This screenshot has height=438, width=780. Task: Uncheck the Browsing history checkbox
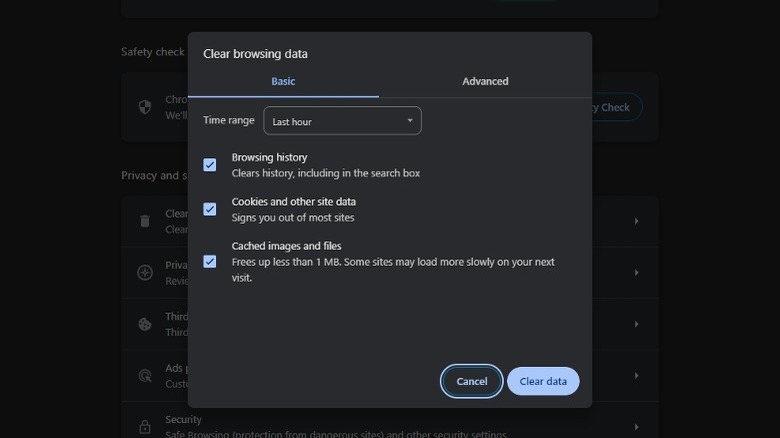209,165
